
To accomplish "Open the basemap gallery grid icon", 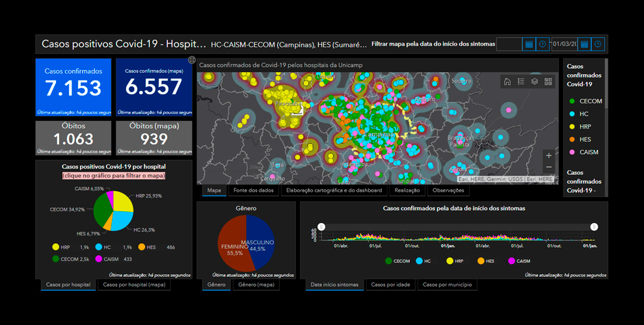I will [x=548, y=81].
